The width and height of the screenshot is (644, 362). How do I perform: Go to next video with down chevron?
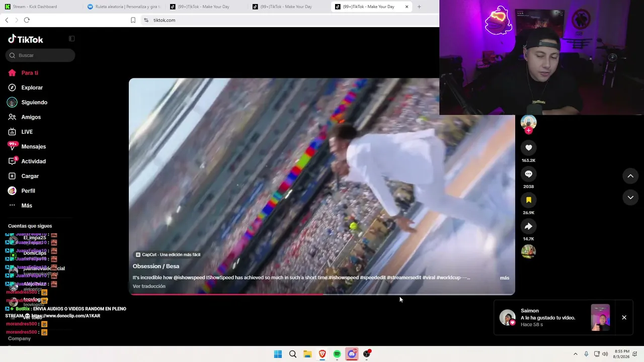click(x=630, y=198)
